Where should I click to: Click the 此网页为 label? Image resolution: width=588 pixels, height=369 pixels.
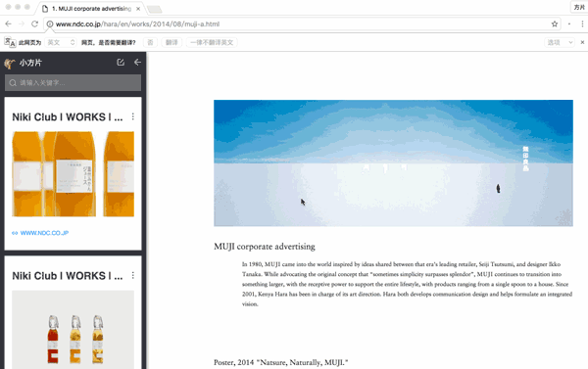29,42
